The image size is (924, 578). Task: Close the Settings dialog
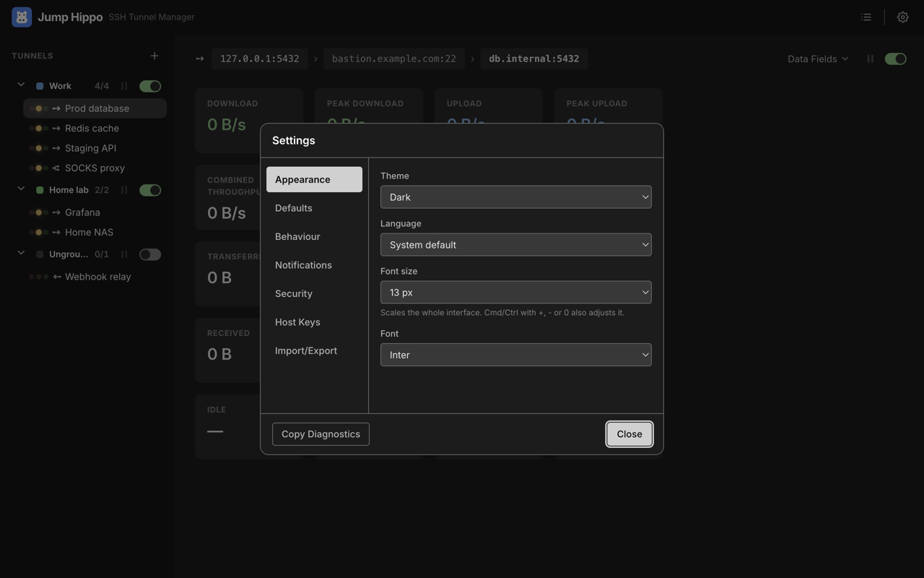[629, 434]
